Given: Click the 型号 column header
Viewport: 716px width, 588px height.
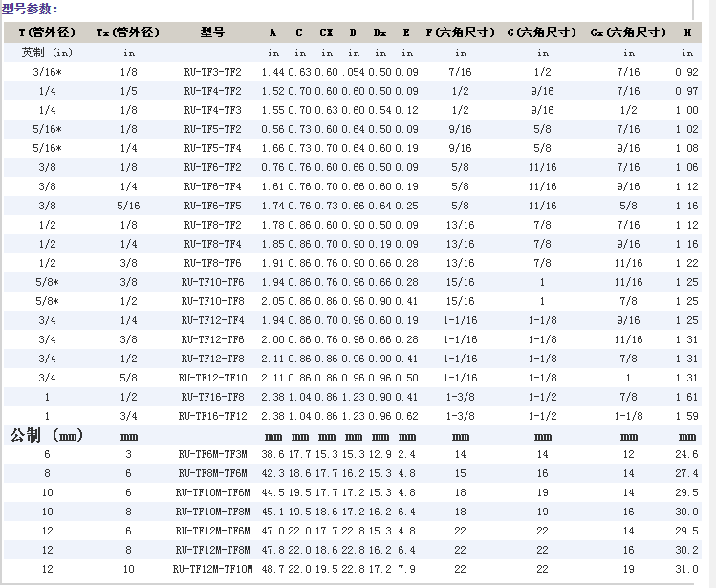Looking at the screenshot, I should pyautogui.click(x=212, y=33).
